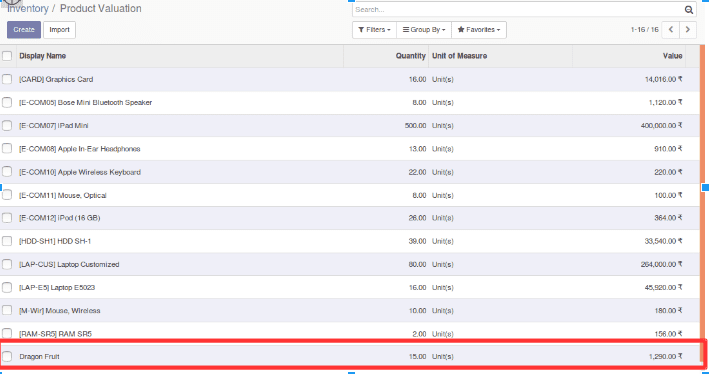Check the Laptop E5023 row checkbox
711x374 pixels.
pyautogui.click(x=7, y=287)
